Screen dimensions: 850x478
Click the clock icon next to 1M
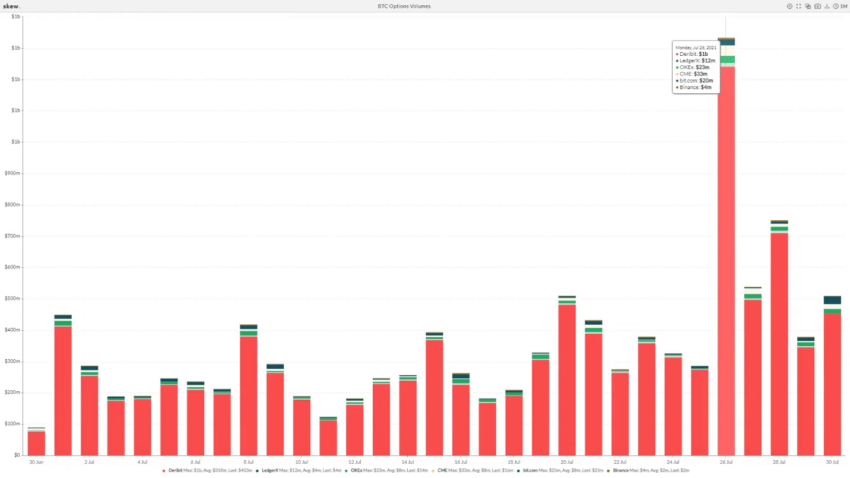(x=835, y=6)
